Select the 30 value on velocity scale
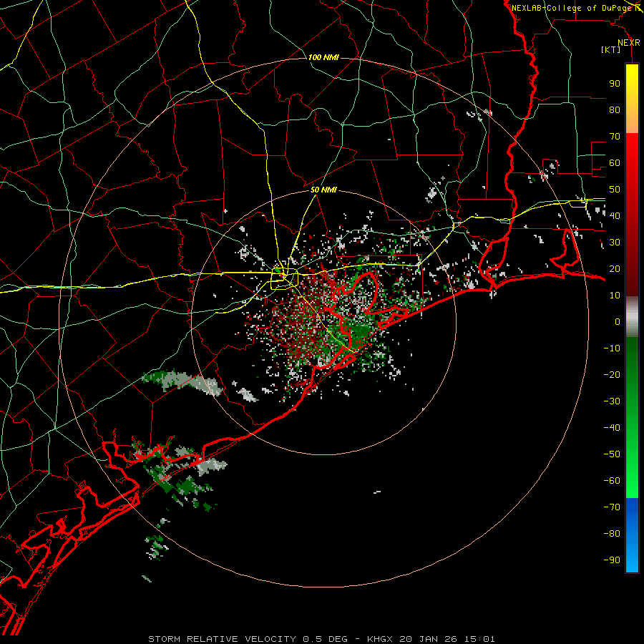644x644 pixels. 615,243
